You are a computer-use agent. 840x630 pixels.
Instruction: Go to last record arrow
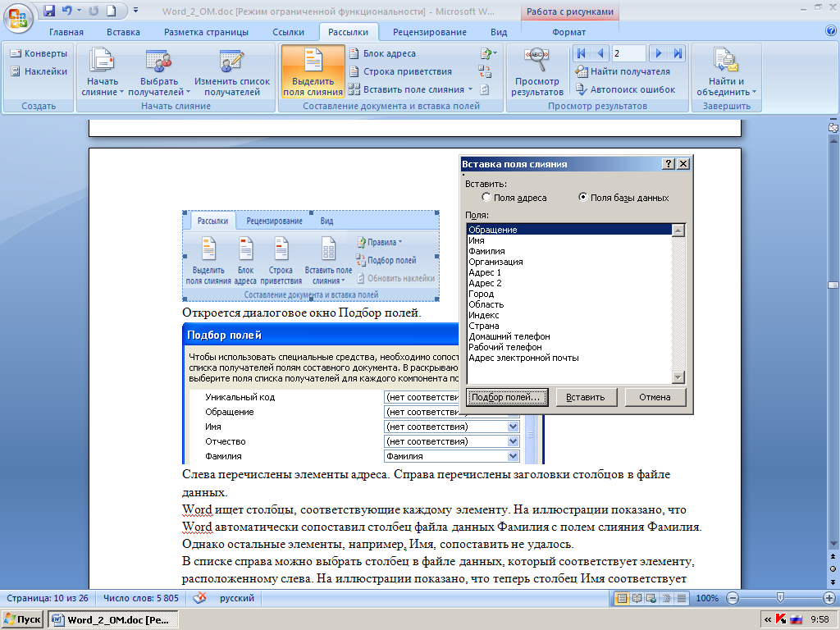pos(678,53)
